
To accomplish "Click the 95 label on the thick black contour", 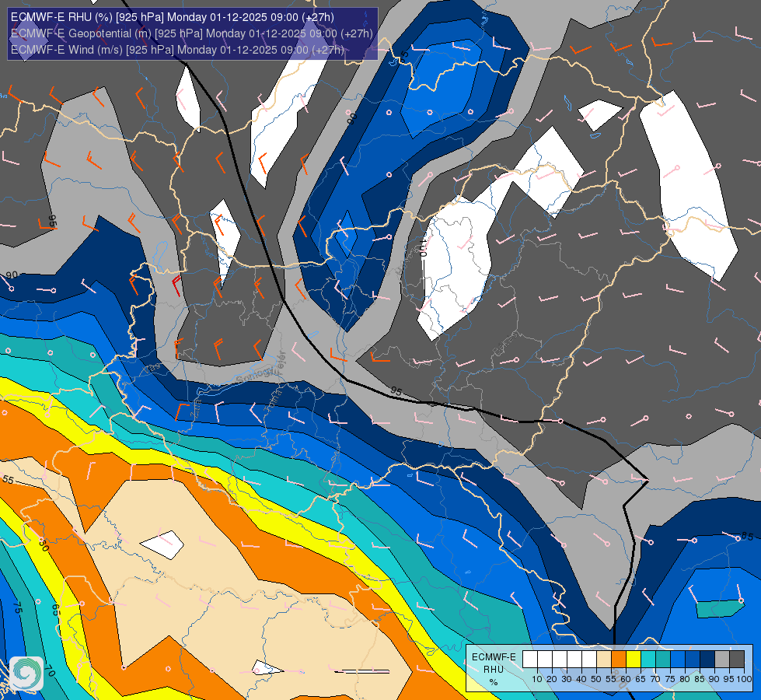I will [396, 391].
